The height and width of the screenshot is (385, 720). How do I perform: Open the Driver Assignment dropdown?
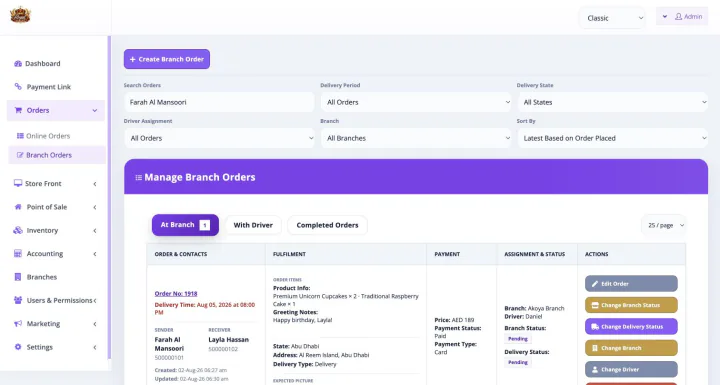219,138
